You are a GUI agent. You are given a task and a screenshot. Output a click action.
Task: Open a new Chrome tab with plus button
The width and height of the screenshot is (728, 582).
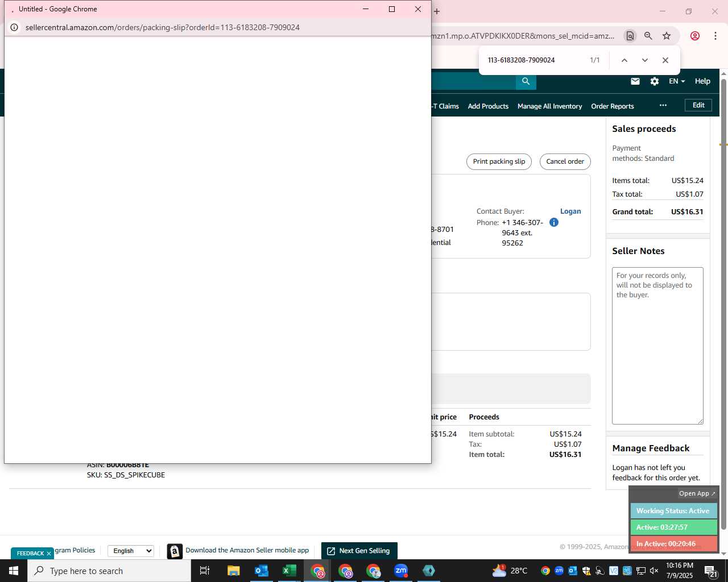coord(437,11)
